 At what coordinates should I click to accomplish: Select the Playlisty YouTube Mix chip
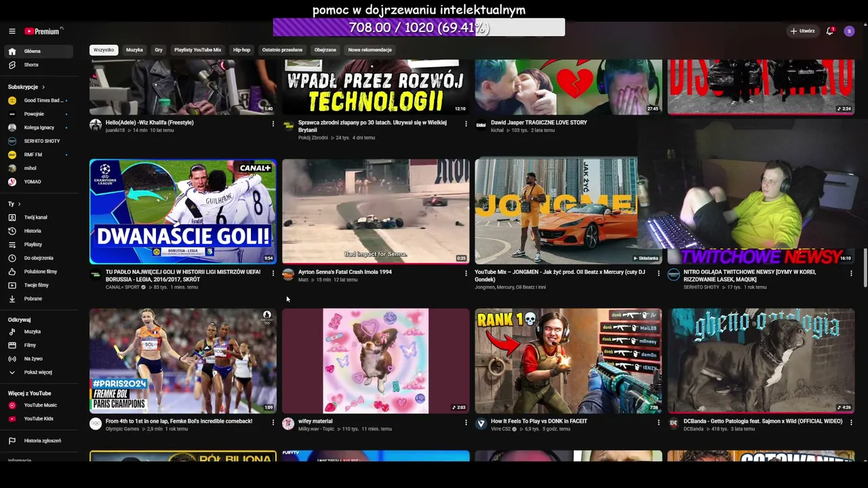pos(197,50)
